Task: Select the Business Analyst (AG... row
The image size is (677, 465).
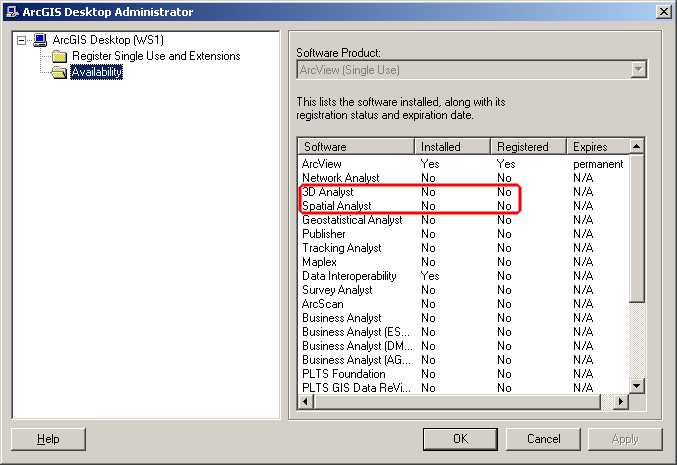Action: [x=464, y=360]
